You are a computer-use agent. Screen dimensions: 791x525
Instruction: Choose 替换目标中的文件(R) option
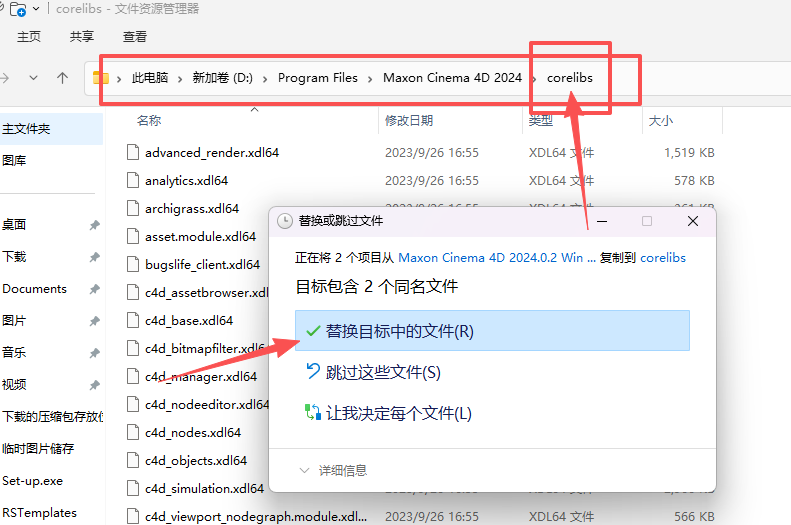click(492, 331)
